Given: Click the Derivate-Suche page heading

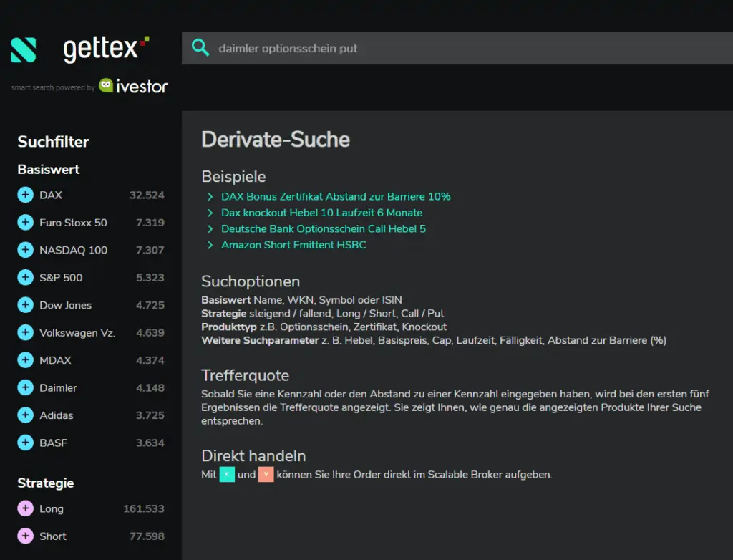Looking at the screenshot, I should pos(276,140).
